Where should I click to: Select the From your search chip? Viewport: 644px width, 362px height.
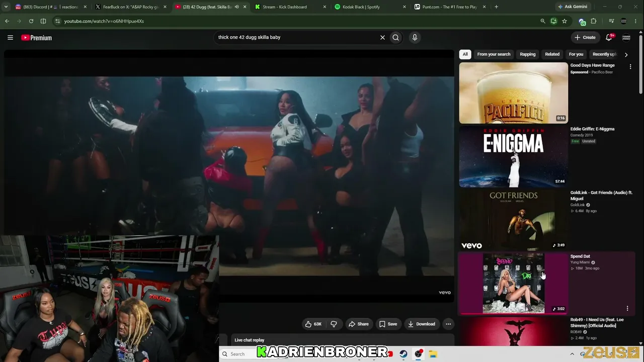[494, 54]
